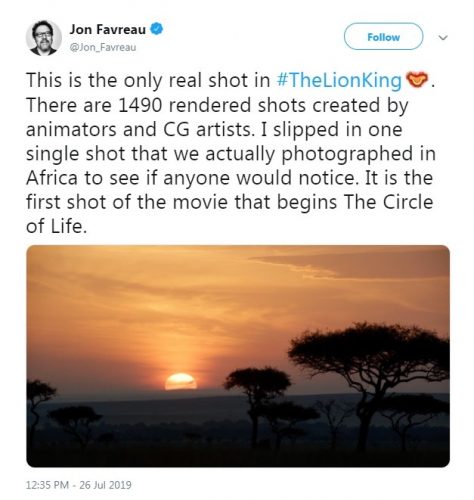Click the lion emoji after the hashtag
The height and width of the screenshot is (500, 474).
(x=416, y=80)
